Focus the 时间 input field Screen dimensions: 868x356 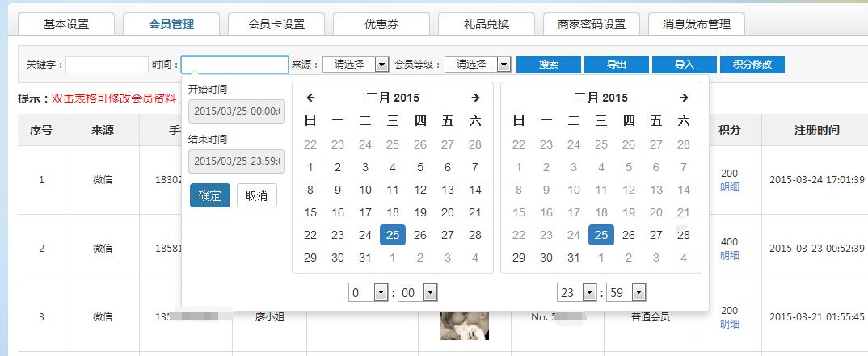click(234, 64)
